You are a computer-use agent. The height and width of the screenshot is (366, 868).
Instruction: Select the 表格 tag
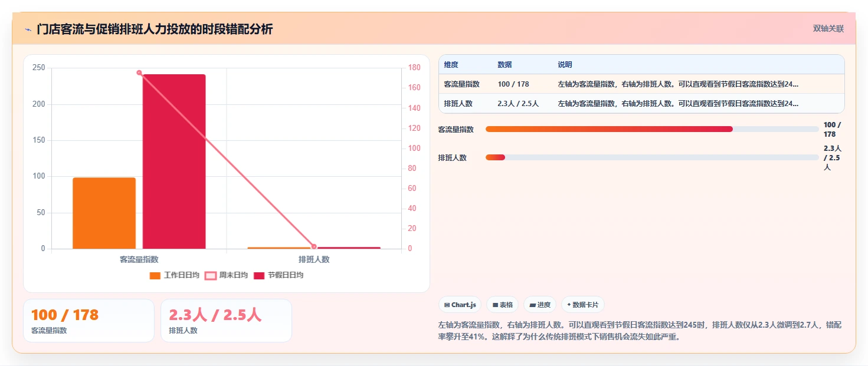coord(502,305)
